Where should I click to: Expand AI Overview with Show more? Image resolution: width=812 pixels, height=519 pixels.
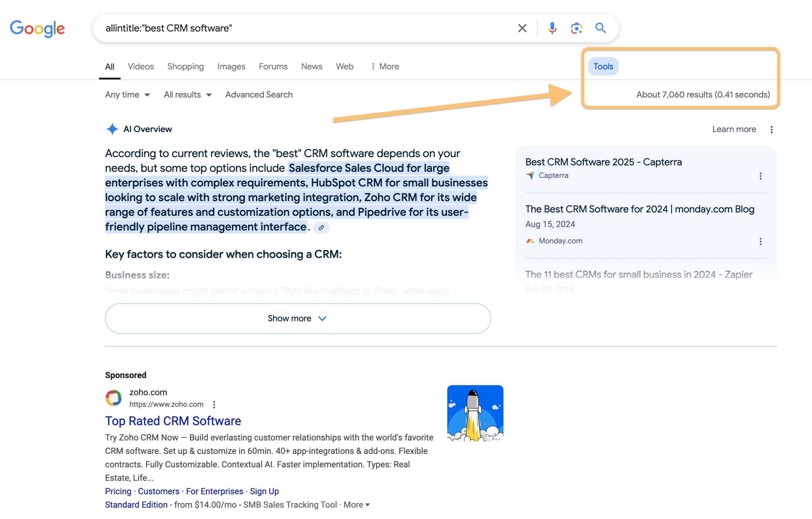[298, 318]
